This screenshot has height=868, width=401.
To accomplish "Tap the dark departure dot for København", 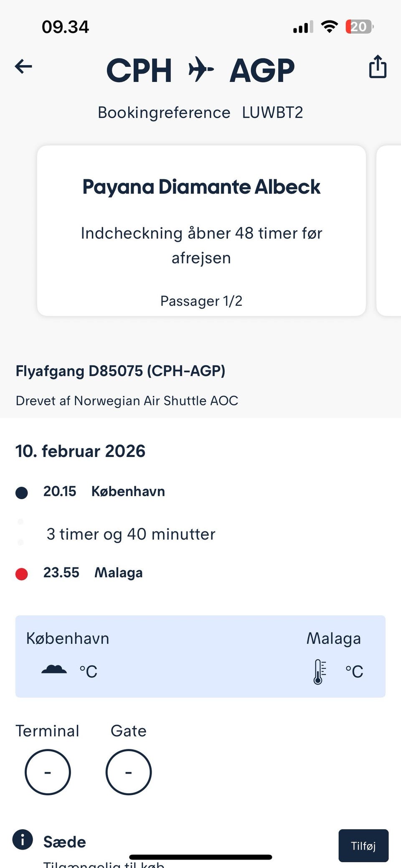I will (x=22, y=492).
